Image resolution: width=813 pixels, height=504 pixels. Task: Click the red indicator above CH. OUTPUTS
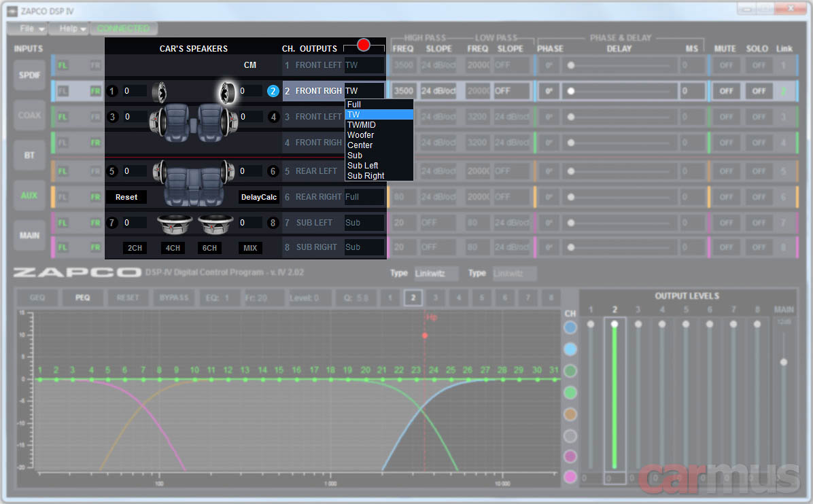click(x=364, y=45)
